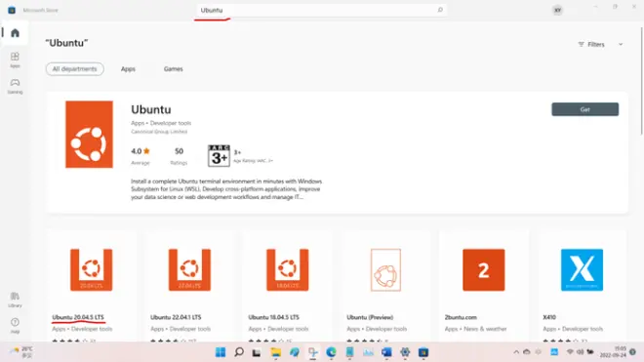Viewport: 644px width, 362px height.
Task: Open the Ubuntu app title
Action: click(x=150, y=109)
